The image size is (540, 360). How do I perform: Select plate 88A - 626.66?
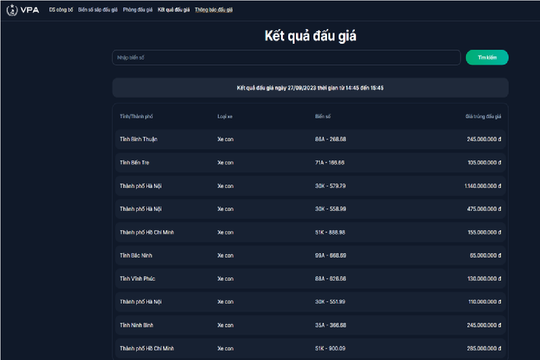[331, 279]
